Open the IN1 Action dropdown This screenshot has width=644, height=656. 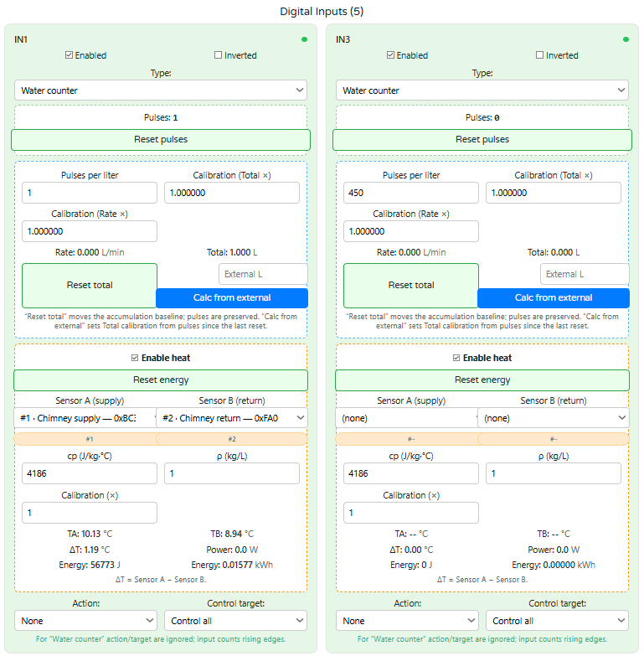(x=85, y=621)
